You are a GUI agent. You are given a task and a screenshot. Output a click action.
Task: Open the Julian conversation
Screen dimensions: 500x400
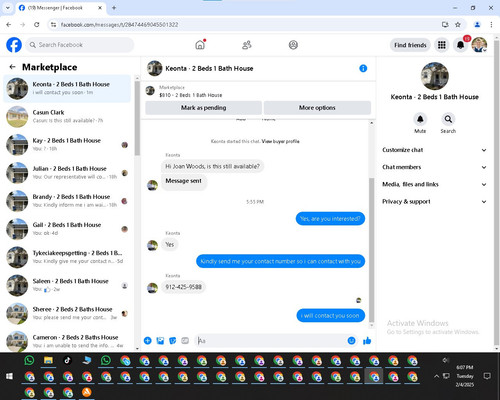pyautogui.click(x=67, y=173)
